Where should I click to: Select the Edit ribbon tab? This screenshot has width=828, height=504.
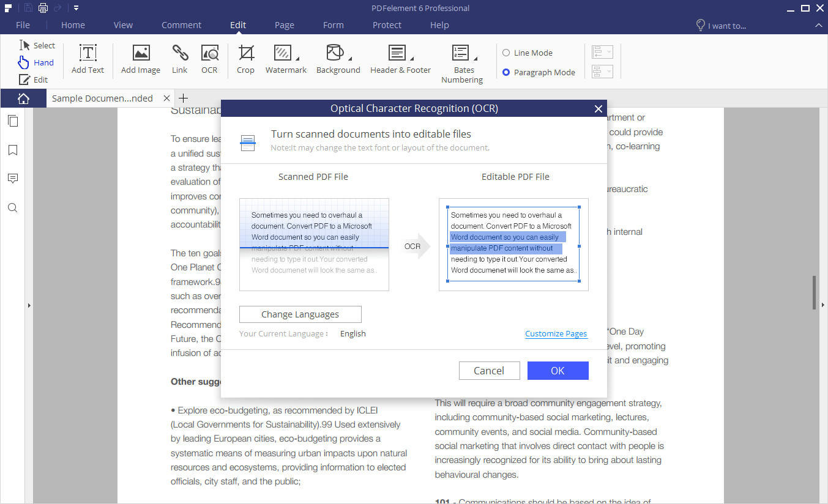238,25
